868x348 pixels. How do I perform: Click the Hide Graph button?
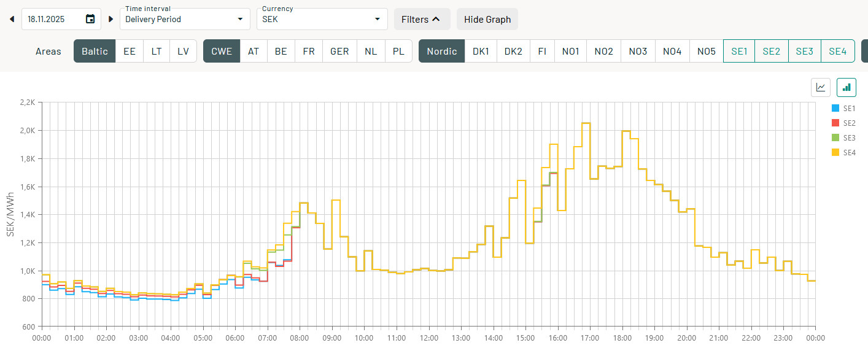(487, 19)
